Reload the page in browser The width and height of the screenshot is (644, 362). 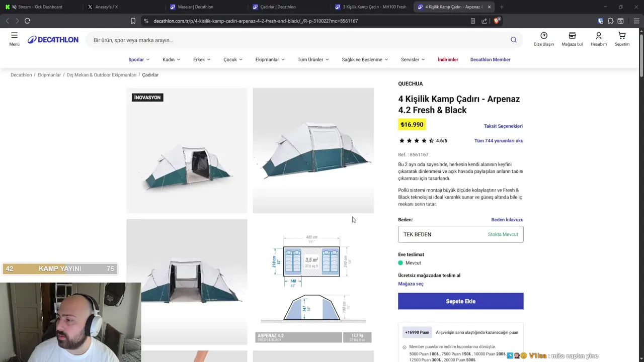pos(27,21)
